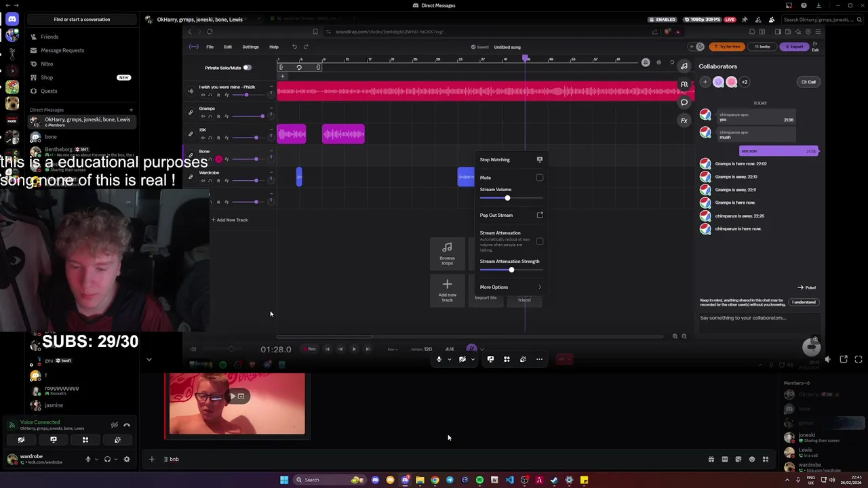This screenshot has height=488, width=868.
Task: Disconnect from voice call hang-up icon
Action: [x=127, y=425]
